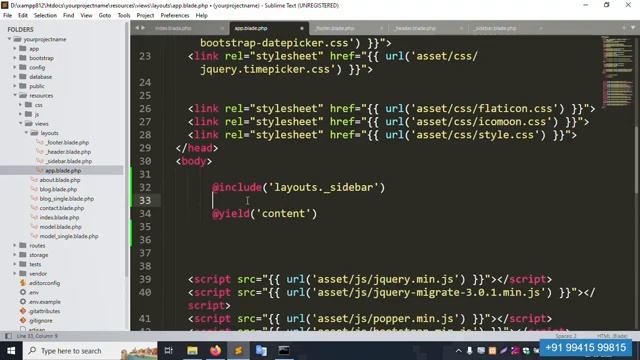
Task: Click the new tab plus icon
Action: 624,28
